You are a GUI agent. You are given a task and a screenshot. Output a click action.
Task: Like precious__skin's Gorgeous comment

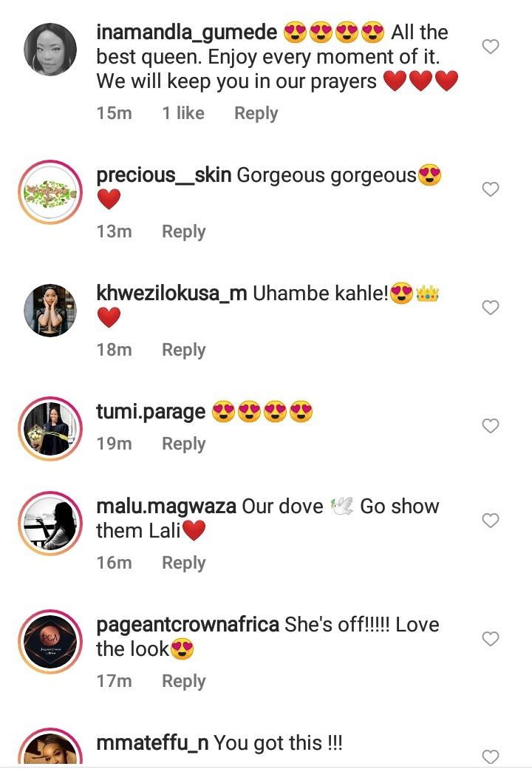click(x=490, y=189)
